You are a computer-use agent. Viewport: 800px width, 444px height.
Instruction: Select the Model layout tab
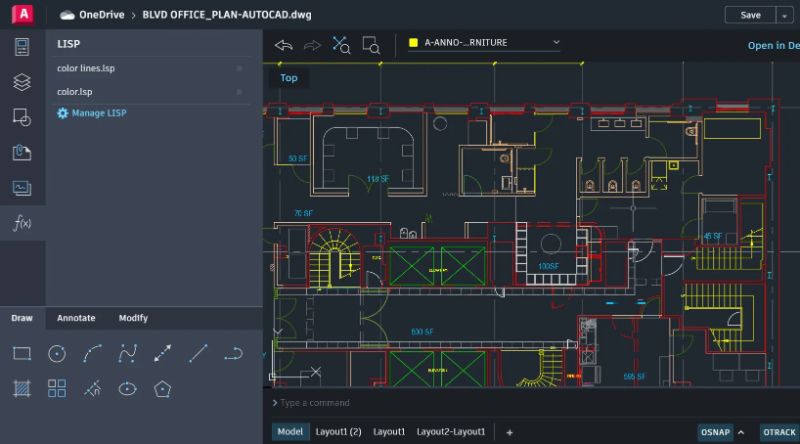click(290, 432)
